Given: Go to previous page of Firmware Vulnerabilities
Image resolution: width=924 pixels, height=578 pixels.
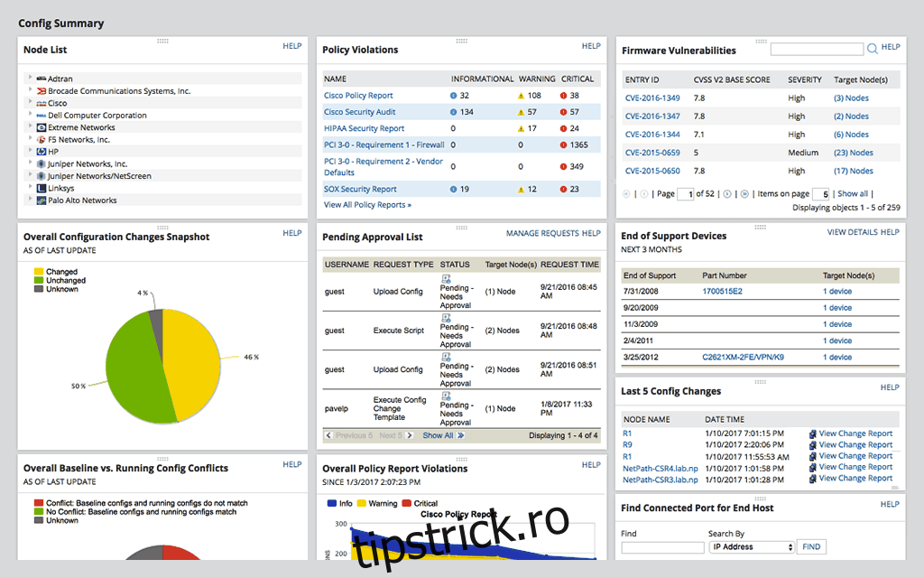Looking at the screenshot, I should (x=644, y=194).
